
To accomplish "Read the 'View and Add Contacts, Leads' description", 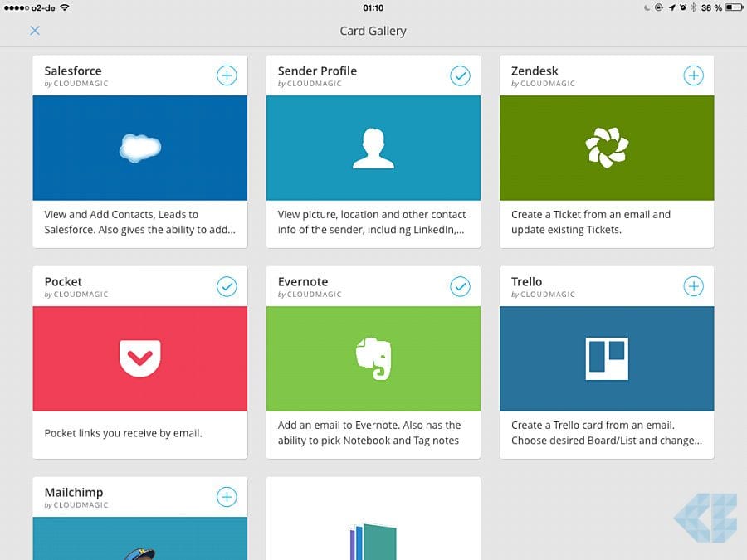I will tap(140, 222).
